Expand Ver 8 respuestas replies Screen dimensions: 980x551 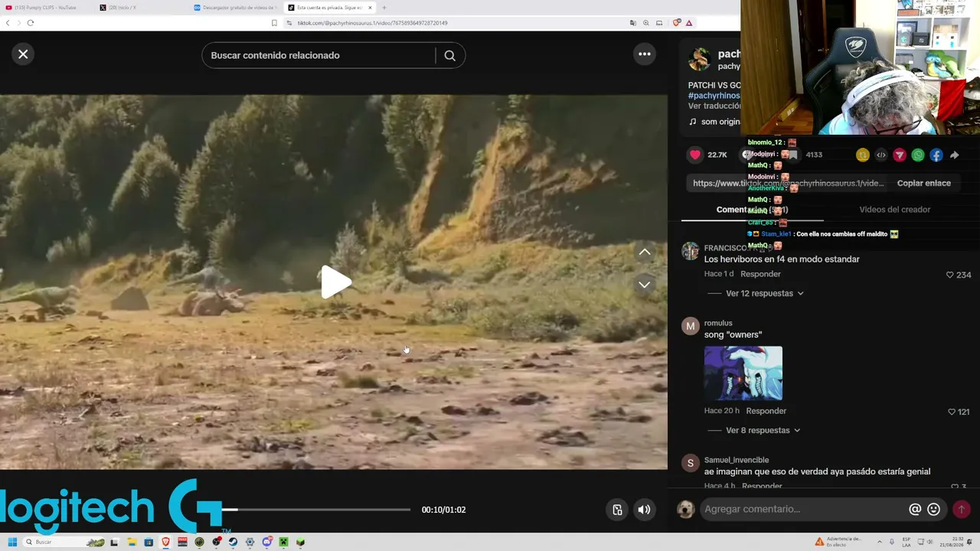757,430
